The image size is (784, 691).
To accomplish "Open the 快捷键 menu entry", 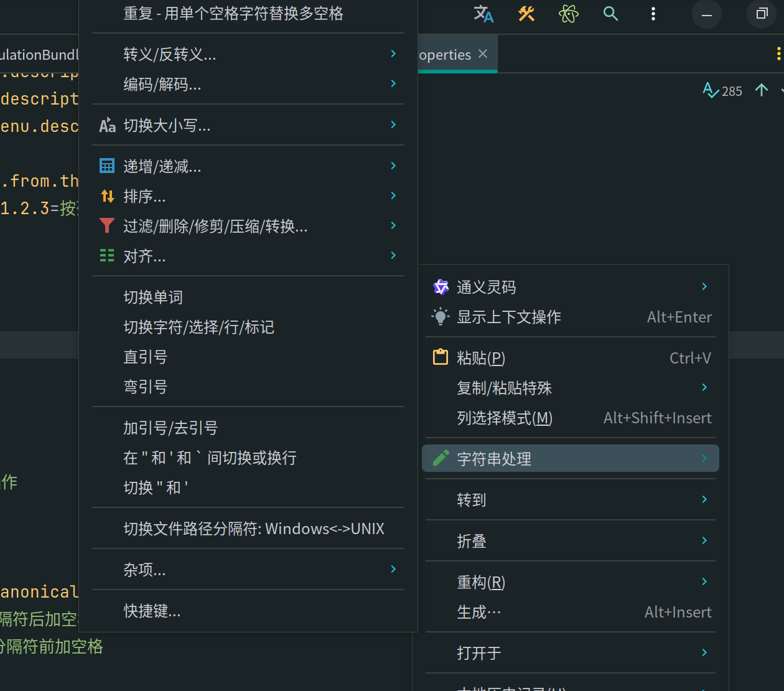I will [x=248, y=611].
